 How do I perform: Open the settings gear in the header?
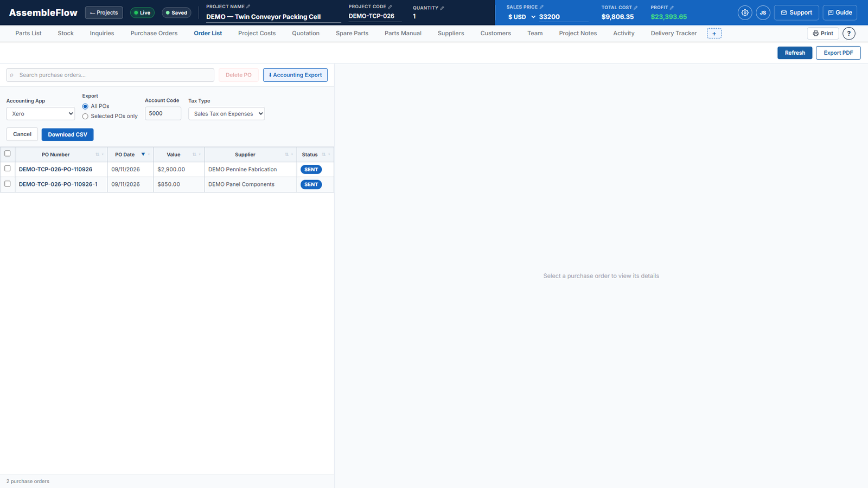point(745,12)
